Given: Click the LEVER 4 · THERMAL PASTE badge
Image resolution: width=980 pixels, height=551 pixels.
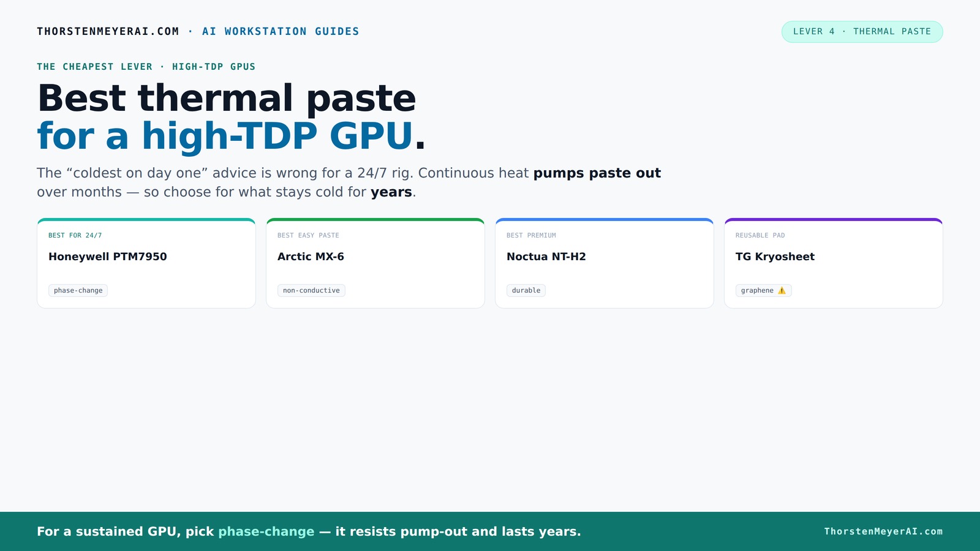Looking at the screenshot, I should [x=862, y=32].
